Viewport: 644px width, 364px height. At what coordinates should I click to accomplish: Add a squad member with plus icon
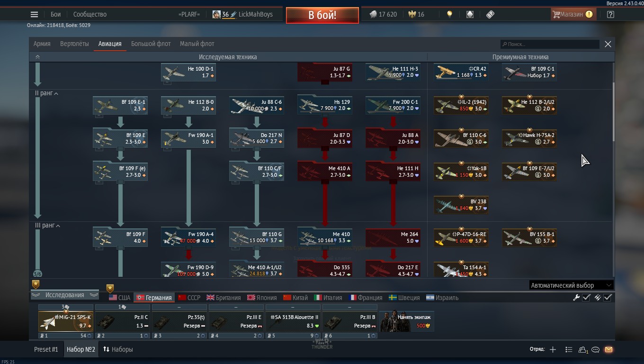(x=553, y=349)
